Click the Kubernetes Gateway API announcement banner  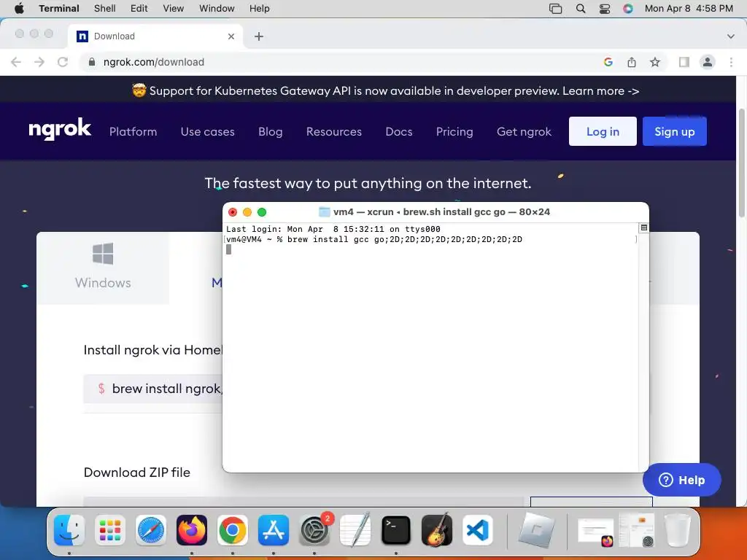385,90
